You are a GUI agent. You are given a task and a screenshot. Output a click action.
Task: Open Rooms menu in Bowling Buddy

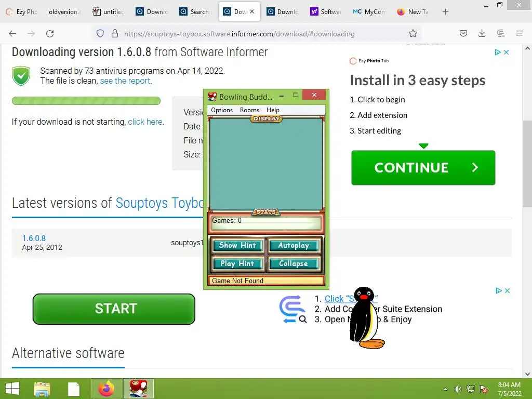tap(249, 110)
